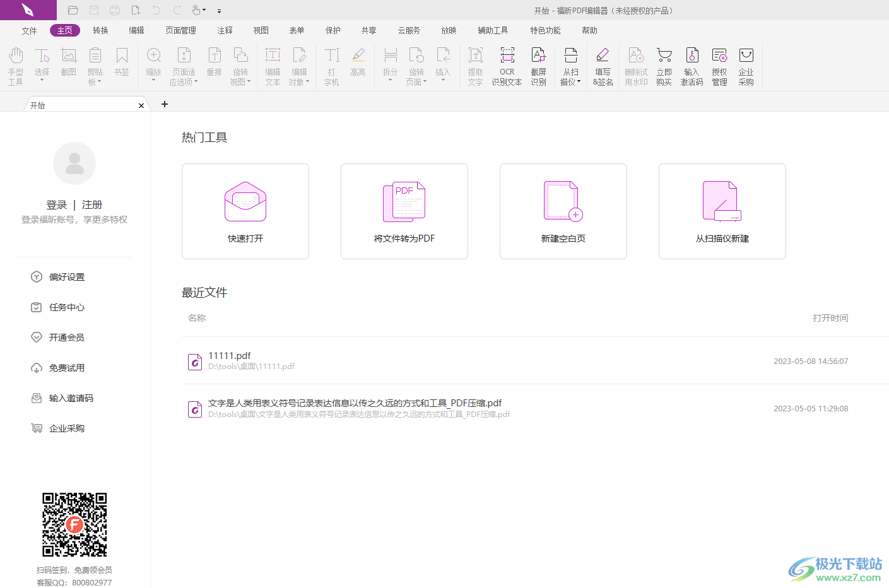The width and height of the screenshot is (889, 588).
Task: Open recent file 文字是人类…PDF压缩.pdf
Action: click(535, 409)
